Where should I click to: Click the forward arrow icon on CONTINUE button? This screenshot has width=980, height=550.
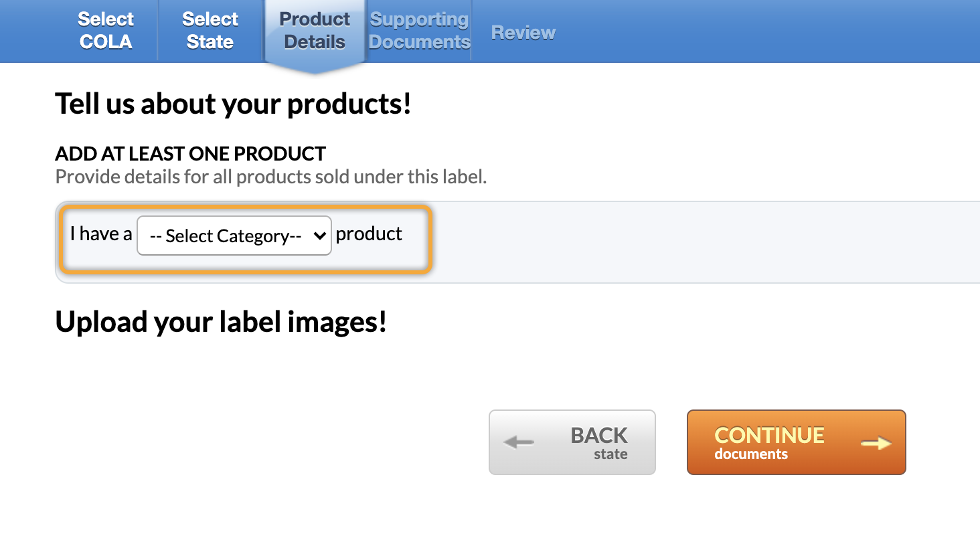pos(878,442)
